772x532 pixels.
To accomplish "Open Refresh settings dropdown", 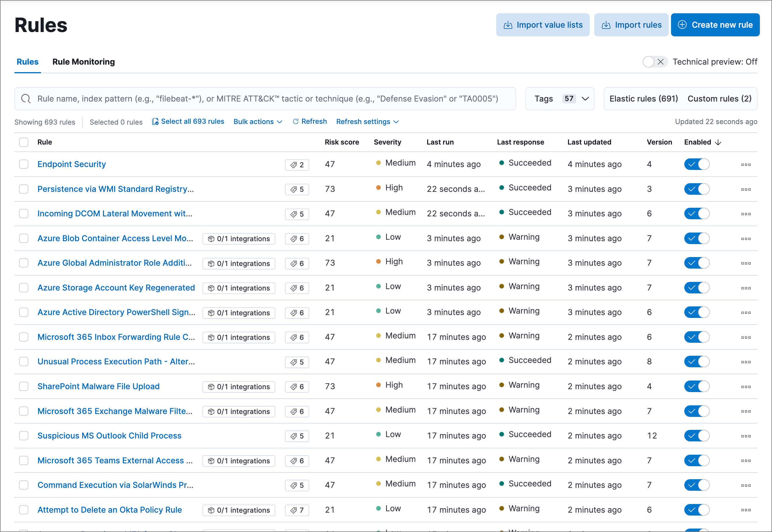I will click(367, 121).
